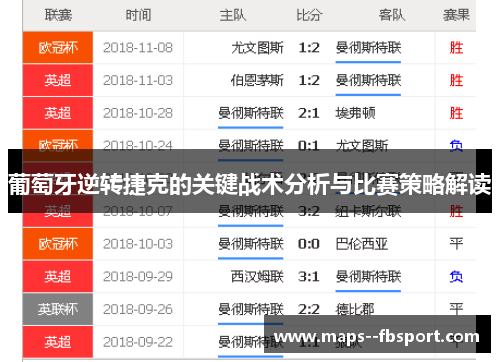Click the 胜 result in the 2018-10-28 row
The image size is (500, 362).
point(456,113)
